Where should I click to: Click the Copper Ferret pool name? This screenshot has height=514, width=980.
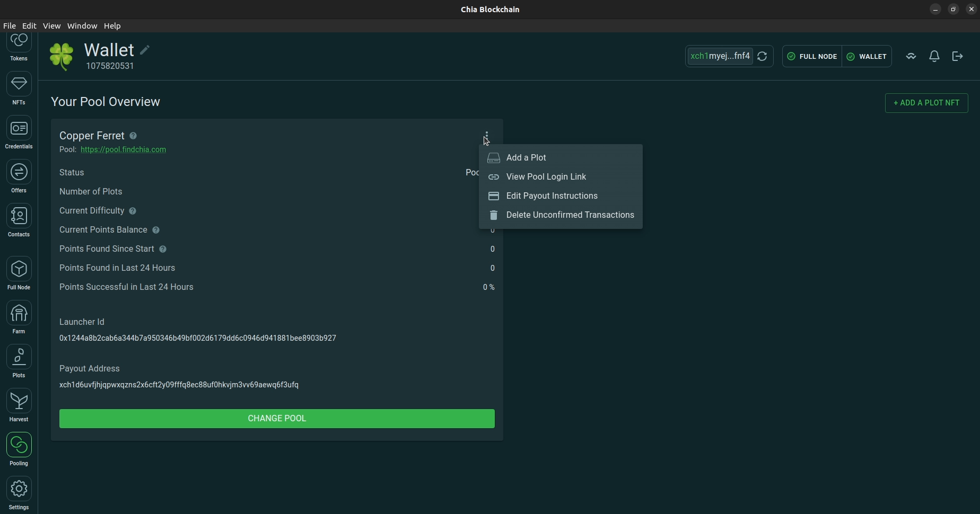click(92, 136)
